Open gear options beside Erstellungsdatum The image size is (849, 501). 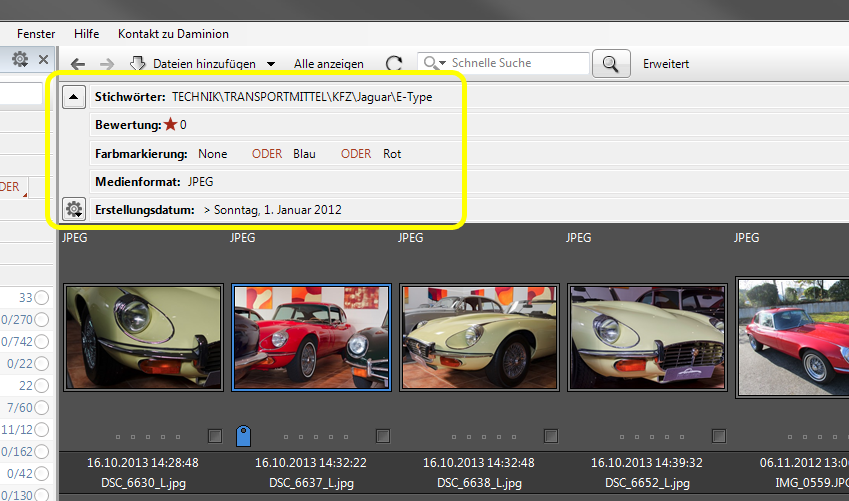pos(74,210)
